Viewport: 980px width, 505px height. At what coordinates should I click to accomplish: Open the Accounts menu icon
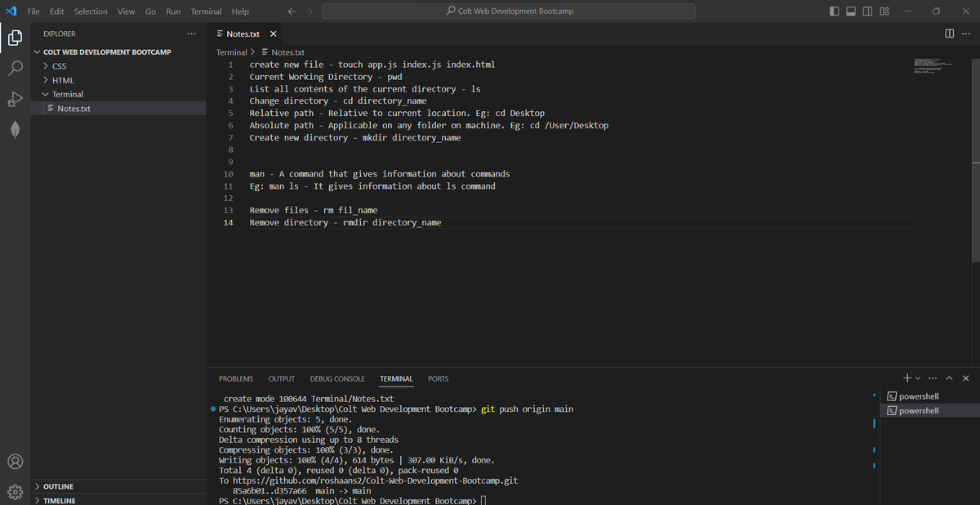[15, 461]
